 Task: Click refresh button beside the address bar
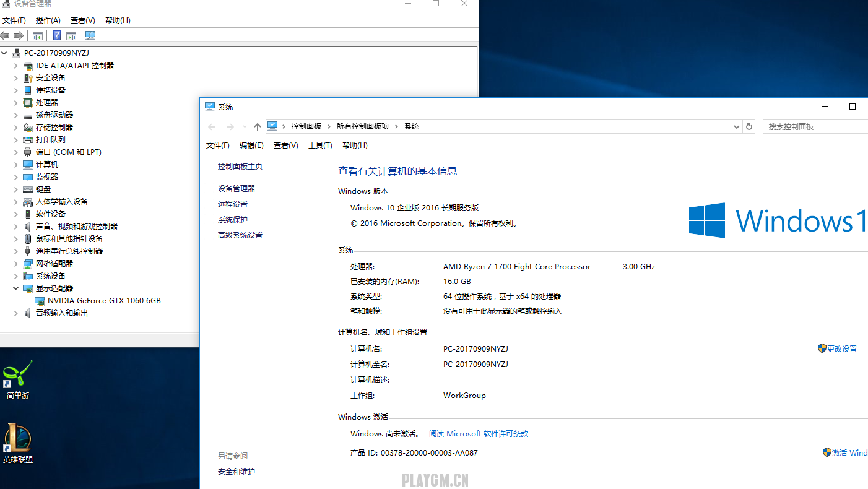tap(749, 126)
